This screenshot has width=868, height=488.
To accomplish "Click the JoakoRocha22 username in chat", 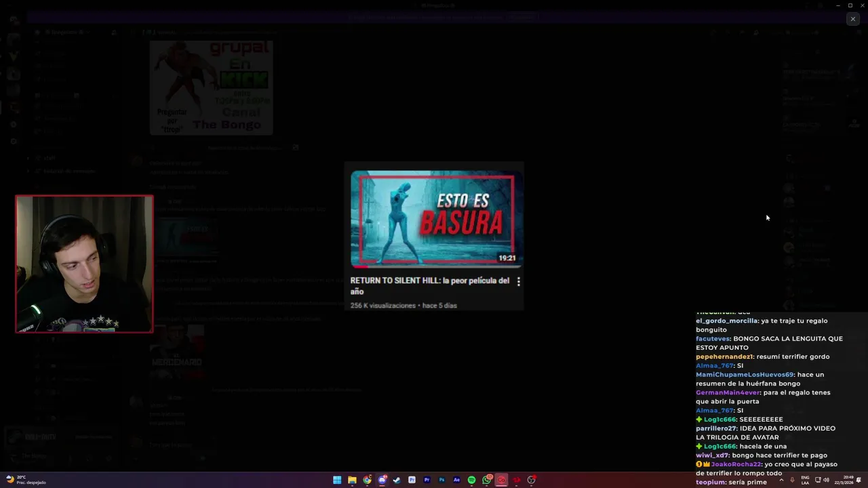I will tap(736, 464).
